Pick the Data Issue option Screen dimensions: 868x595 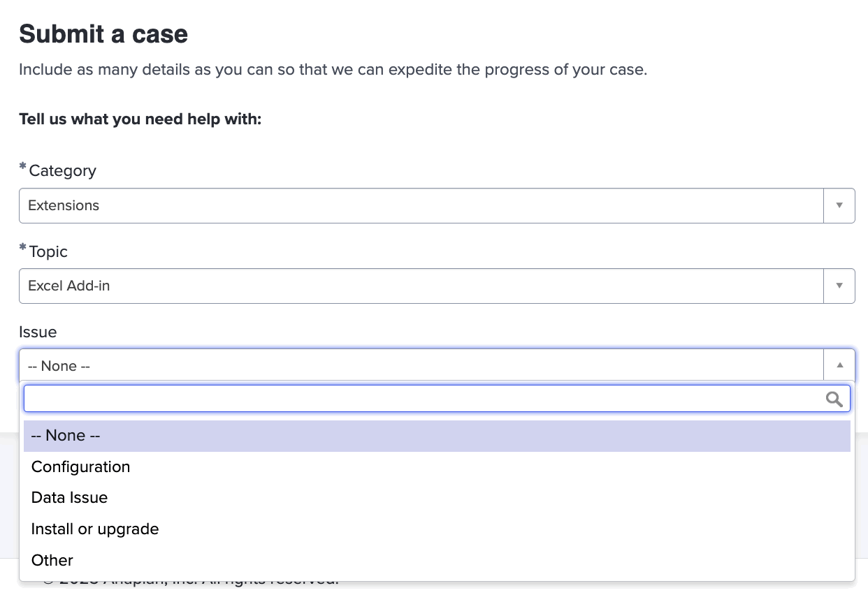70,498
